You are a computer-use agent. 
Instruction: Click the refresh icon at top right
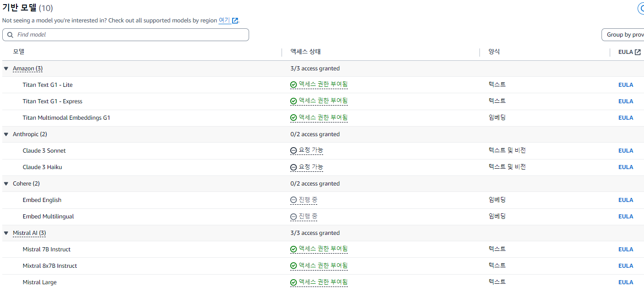tap(641, 8)
